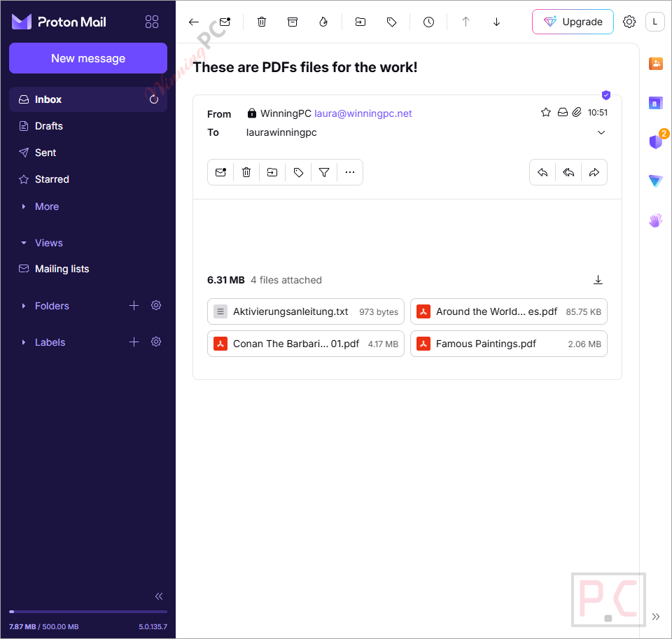The image size is (672, 639).
Task: Mark as unread in the message action bar
Action: (220, 172)
